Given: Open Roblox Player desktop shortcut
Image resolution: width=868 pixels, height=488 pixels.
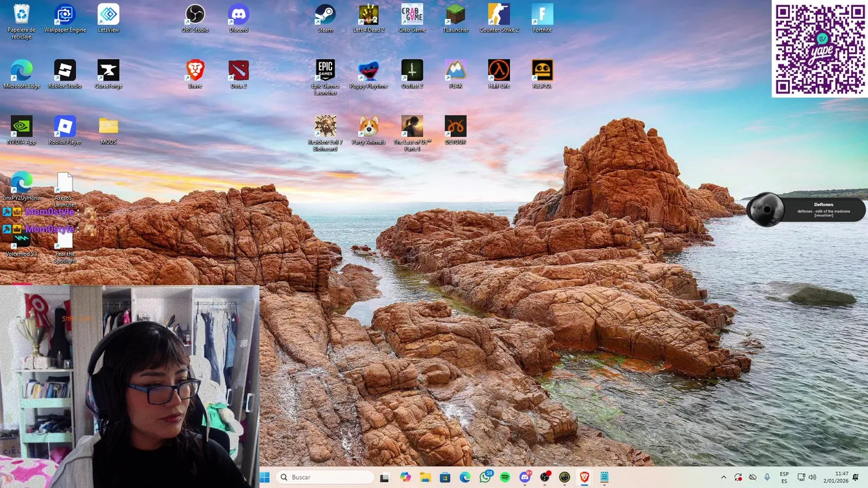Looking at the screenshot, I should click(x=65, y=130).
